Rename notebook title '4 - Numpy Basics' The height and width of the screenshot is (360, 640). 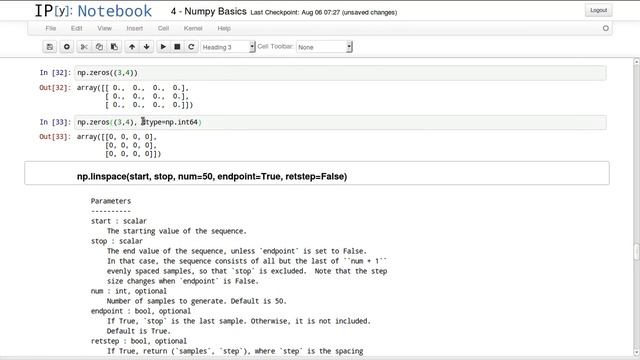(209, 11)
